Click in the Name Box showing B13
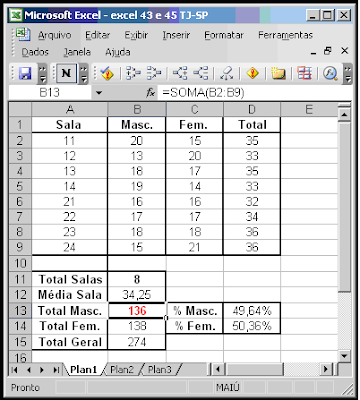The height and width of the screenshot is (400, 360). click(50, 92)
